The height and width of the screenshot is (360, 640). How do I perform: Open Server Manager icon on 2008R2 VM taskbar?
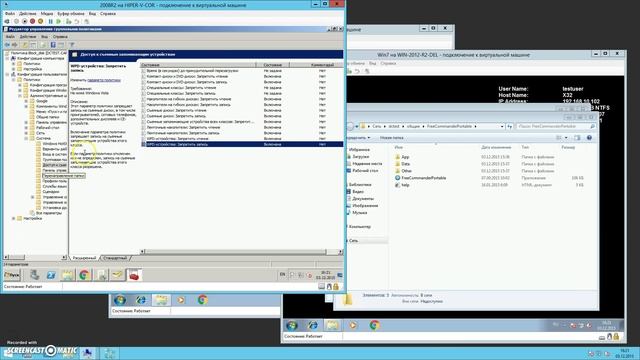35,275
